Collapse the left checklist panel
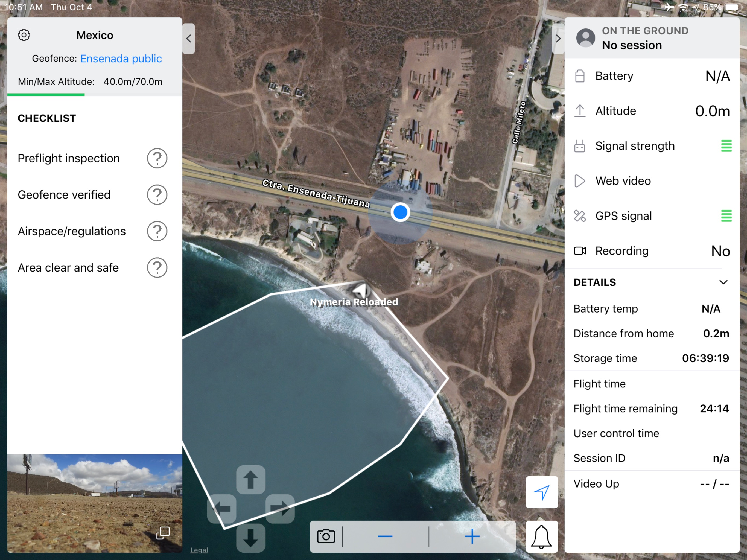747x560 pixels. point(189,39)
